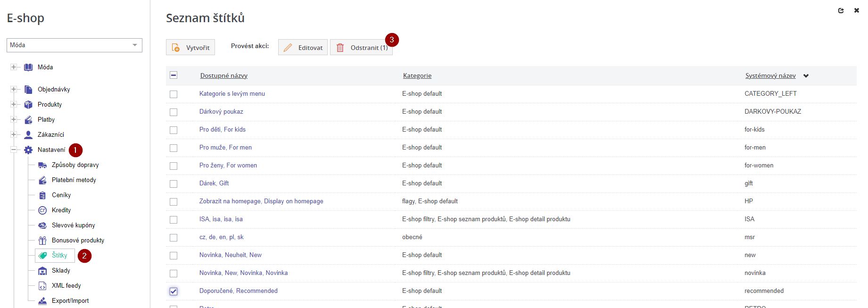Open Platební metody in the sidebar
The width and height of the screenshot is (868, 308).
click(74, 180)
